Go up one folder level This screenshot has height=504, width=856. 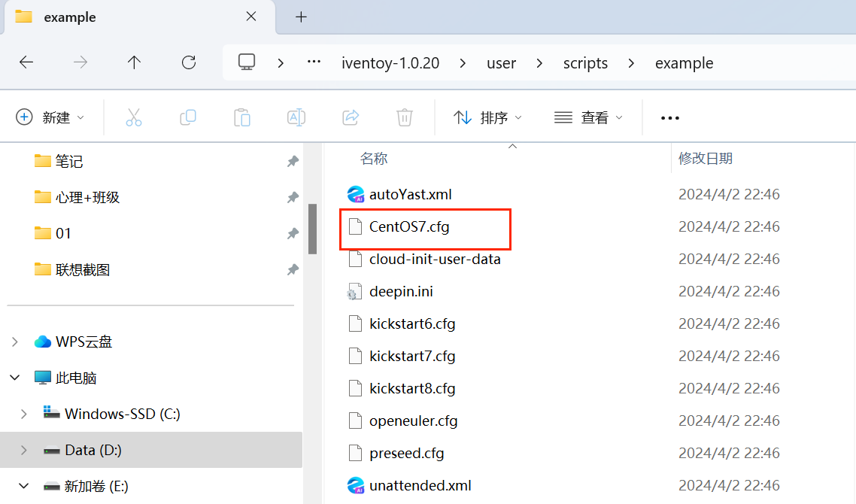pos(135,62)
